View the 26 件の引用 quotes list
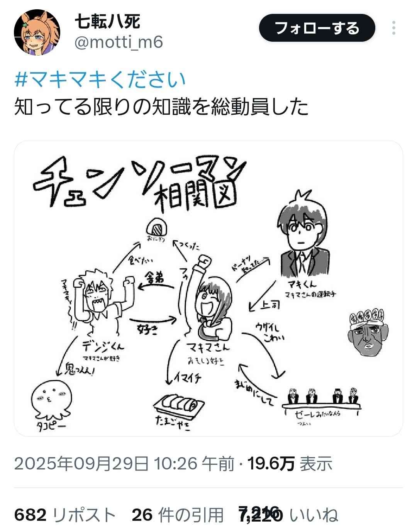 click(x=178, y=515)
